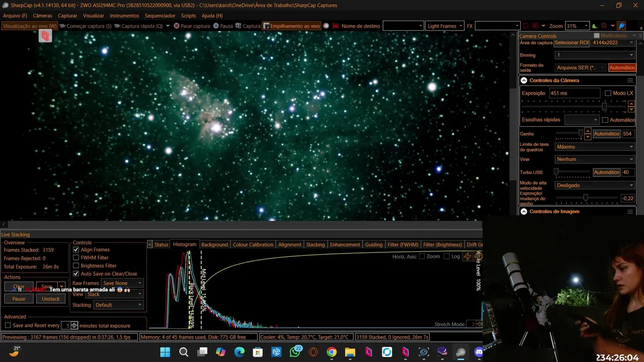Toggle the Align Frames checkbox
This screenshot has width=644, height=362.
point(76,250)
